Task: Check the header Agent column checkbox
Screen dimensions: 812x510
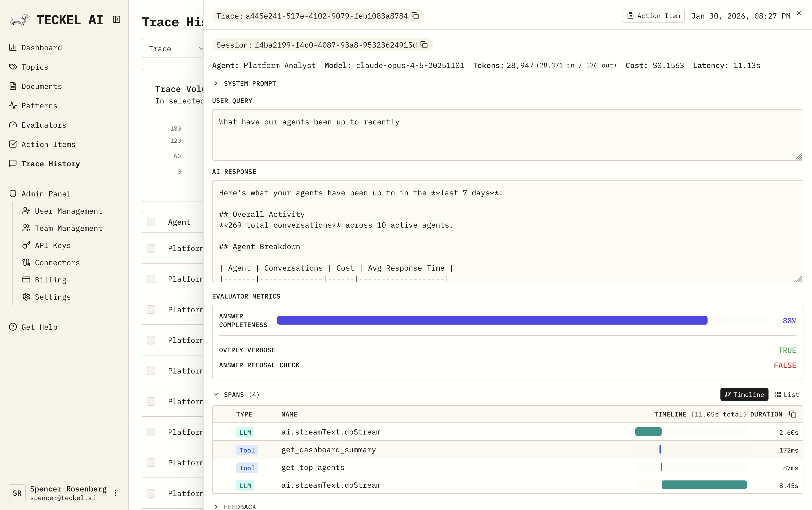Action: click(151, 222)
